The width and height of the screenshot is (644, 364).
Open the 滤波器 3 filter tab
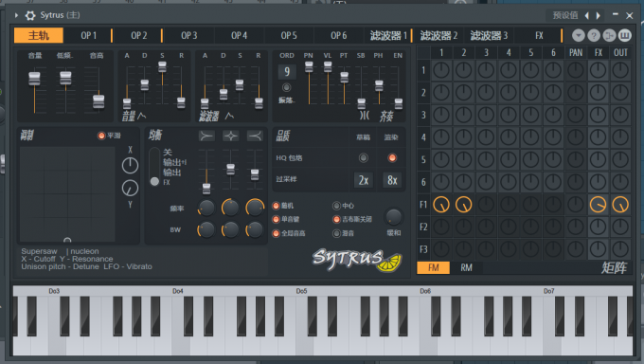[489, 35]
